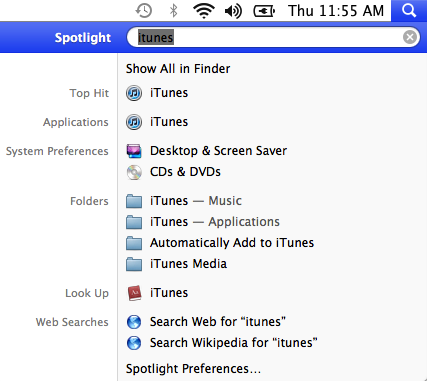Viewport: 427px width, 381px height.
Task: Select Show All in Finder
Action: pos(178,69)
